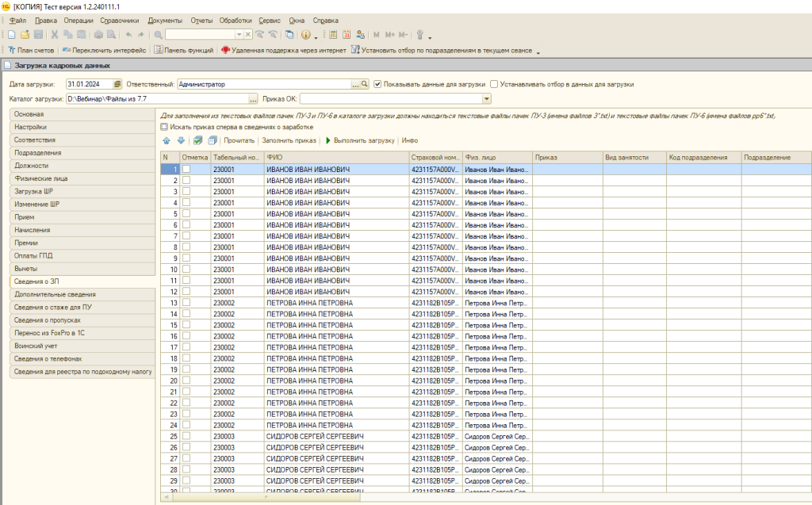Toggle Показывать данные для загрузки checkbox
This screenshot has height=505, width=812.
(377, 84)
